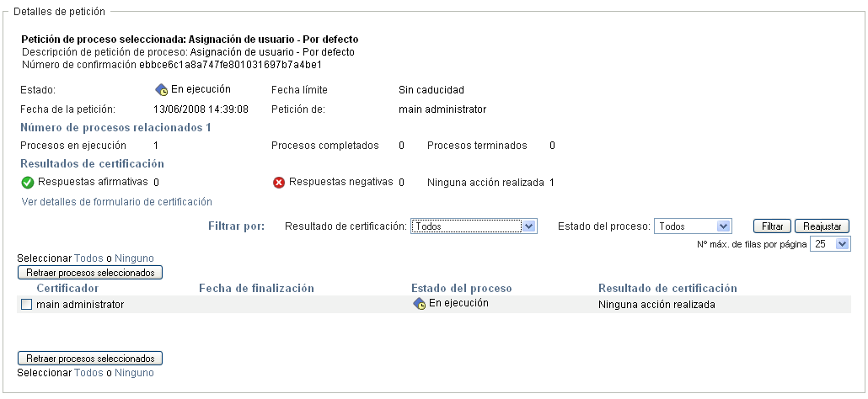Click top Retraer procesos seleccionados button

pyautogui.click(x=90, y=273)
